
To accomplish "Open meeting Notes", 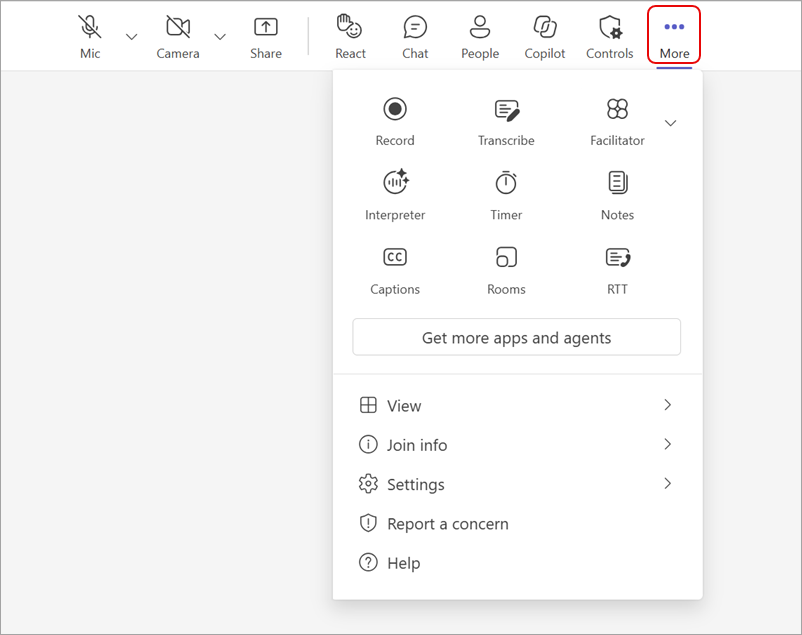I will point(617,195).
